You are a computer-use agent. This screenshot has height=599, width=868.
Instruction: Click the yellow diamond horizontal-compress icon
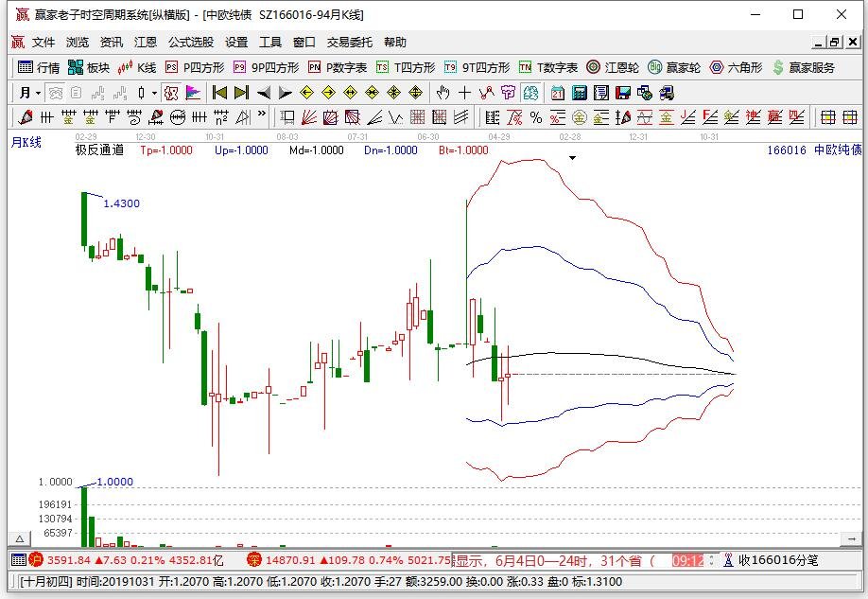(x=372, y=93)
